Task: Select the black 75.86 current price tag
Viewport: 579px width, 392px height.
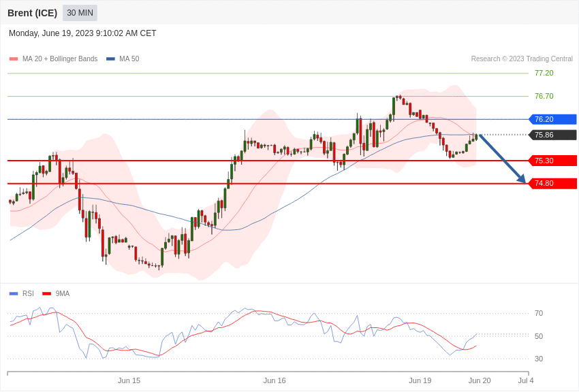Action: [x=552, y=135]
